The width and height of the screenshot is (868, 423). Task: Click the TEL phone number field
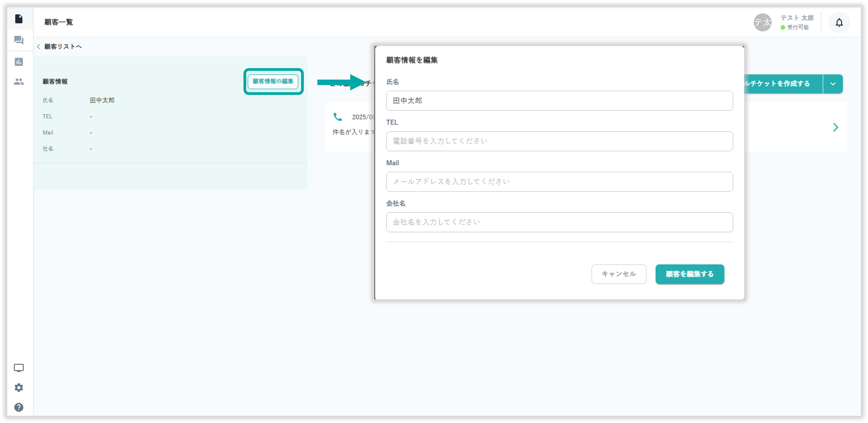pyautogui.click(x=559, y=141)
